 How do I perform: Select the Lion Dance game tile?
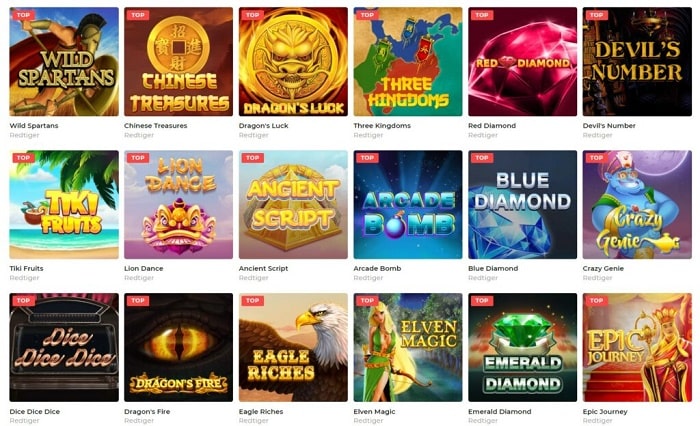point(179,205)
